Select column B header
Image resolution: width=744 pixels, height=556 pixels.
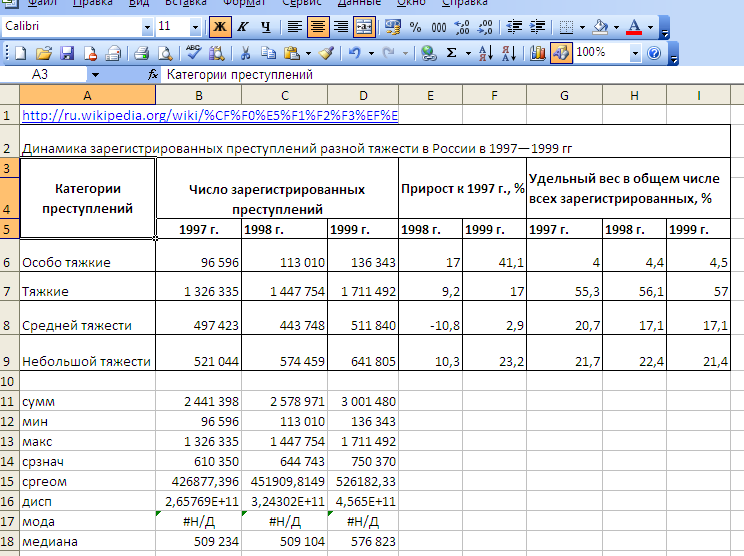tap(199, 96)
